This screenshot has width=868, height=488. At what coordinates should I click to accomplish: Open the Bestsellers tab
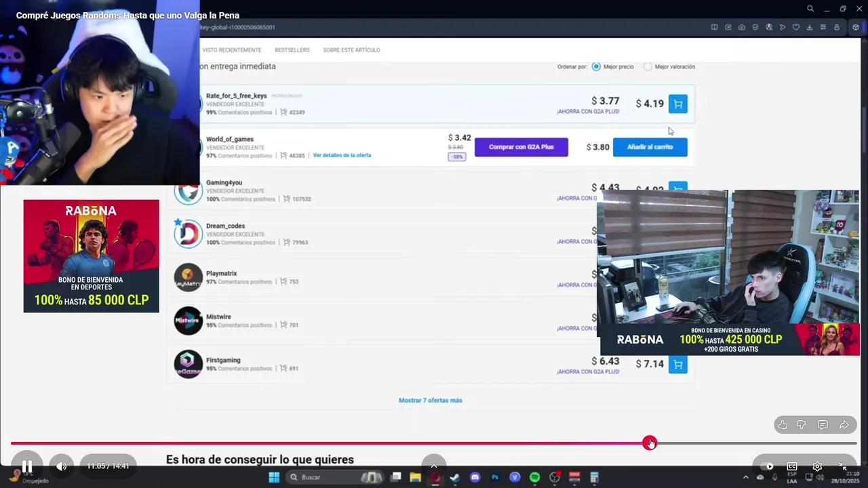point(292,50)
